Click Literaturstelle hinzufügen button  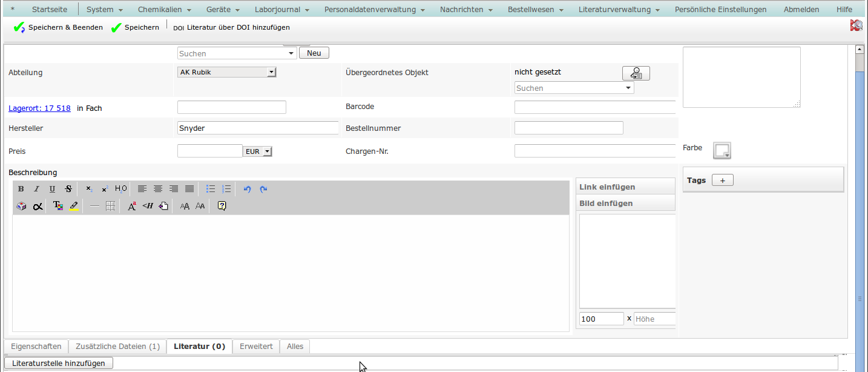coord(59,363)
